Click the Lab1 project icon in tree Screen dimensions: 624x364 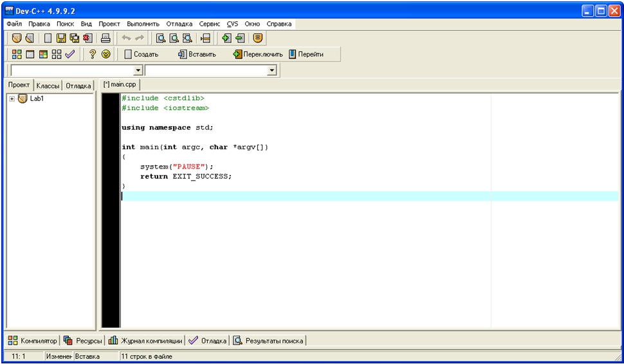tap(23, 98)
